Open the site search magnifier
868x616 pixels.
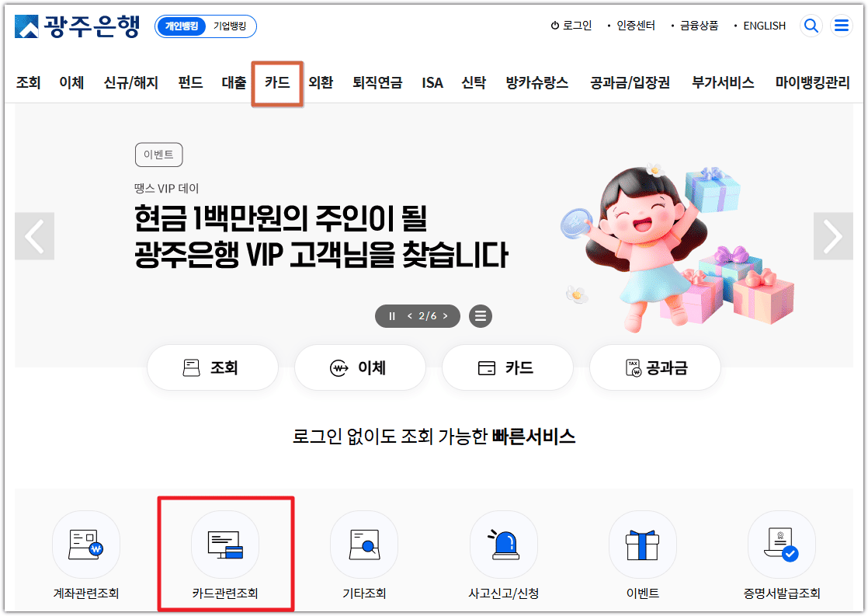pyautogui.click(x=811, y=26)
